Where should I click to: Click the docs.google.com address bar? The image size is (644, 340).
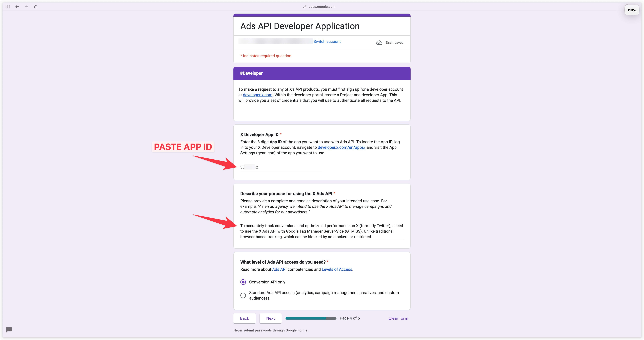click(322, 7)
